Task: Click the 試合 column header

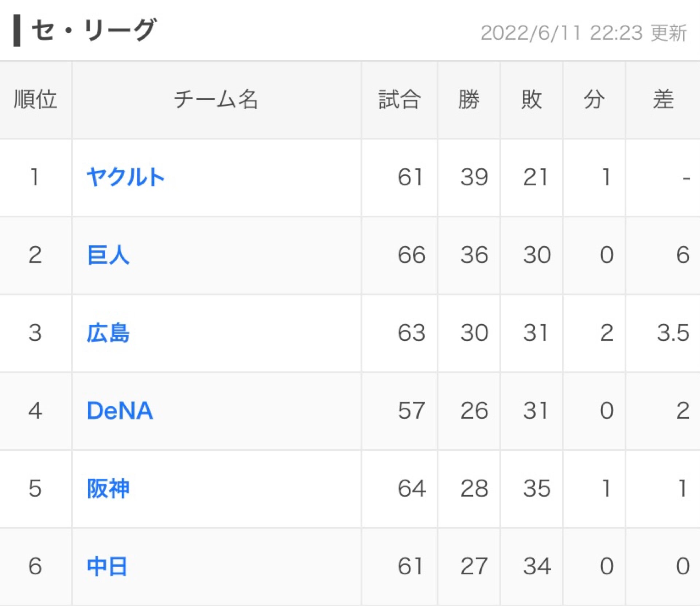Action: (x=400, y=99)
